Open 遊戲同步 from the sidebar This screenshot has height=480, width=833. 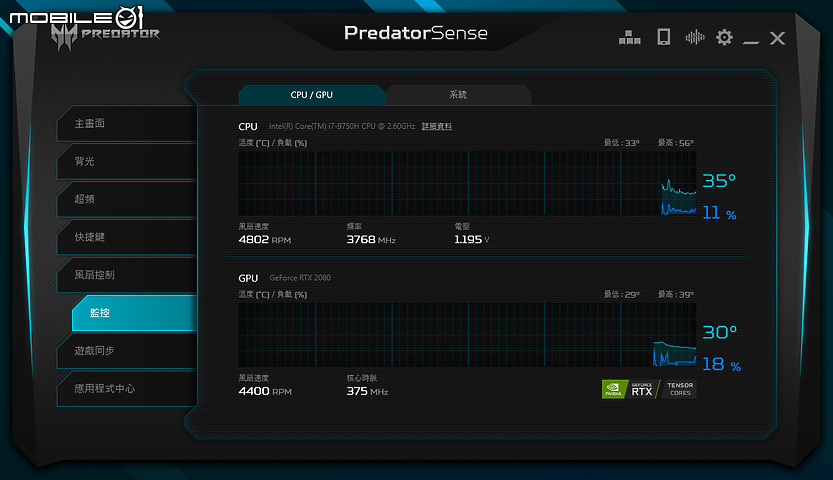125,351
